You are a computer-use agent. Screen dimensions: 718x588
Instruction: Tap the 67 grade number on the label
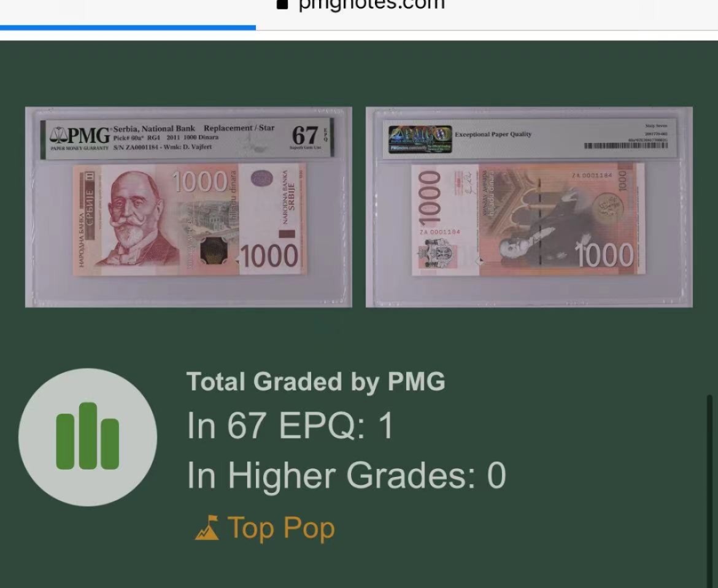coord(304,135)
